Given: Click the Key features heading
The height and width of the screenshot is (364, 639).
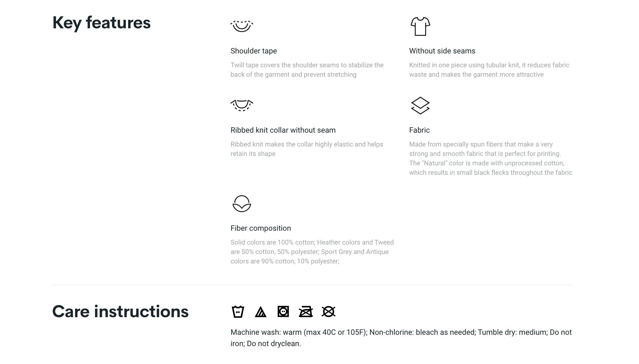Looking at the screenshot, I should click(x=101, y=23).
